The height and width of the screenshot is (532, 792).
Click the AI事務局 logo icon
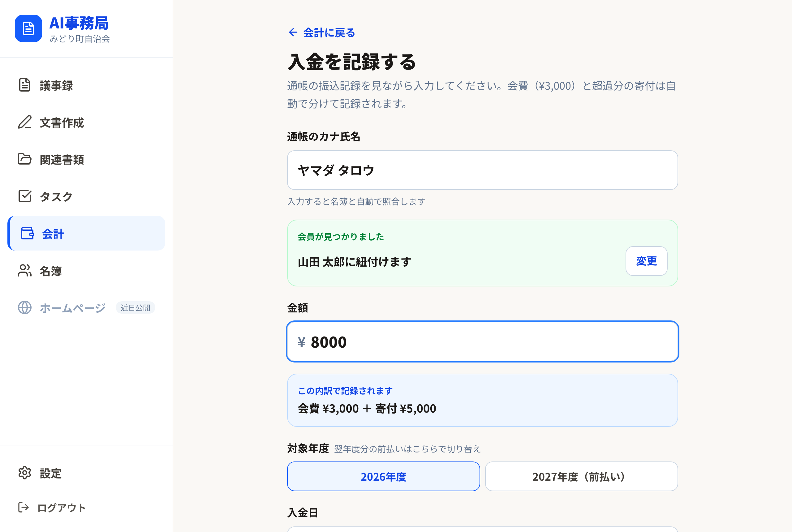[x=28, y=28]
